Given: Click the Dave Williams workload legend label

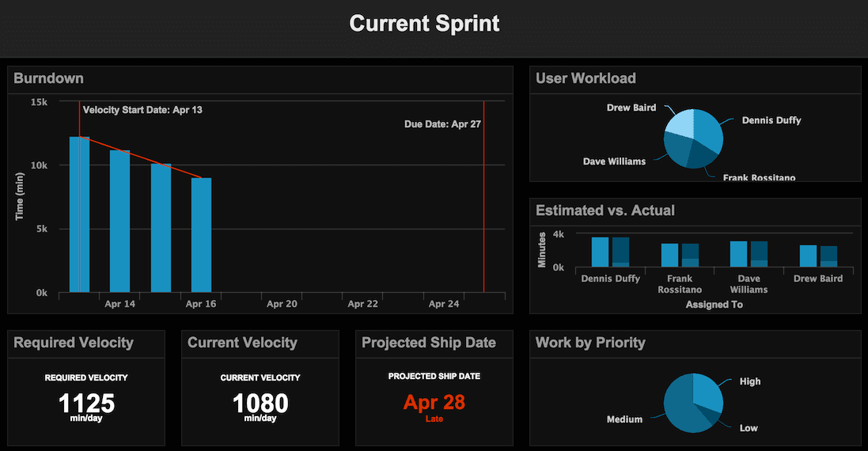Looking at the screenshot, I should tap(614, 161).
